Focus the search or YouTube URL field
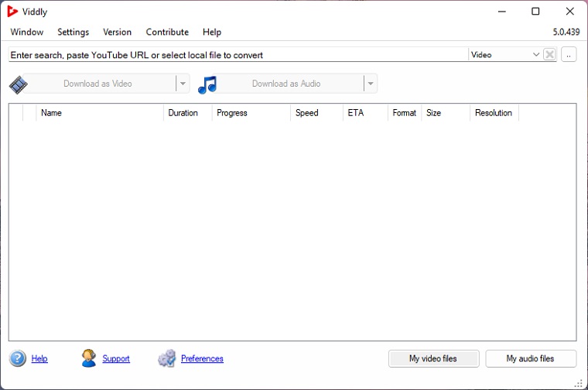588x390 pixels. click(x=238, y=55)
